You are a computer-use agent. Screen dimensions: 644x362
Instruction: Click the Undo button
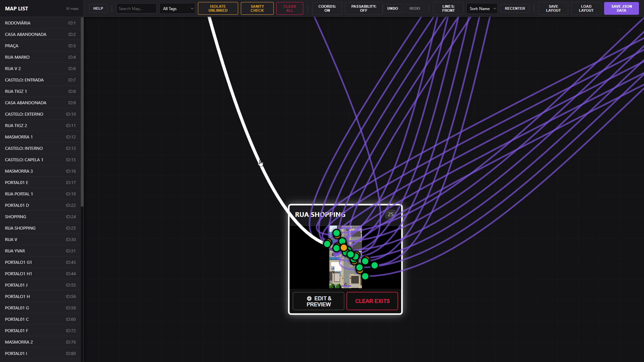click(x=392, y=8)
